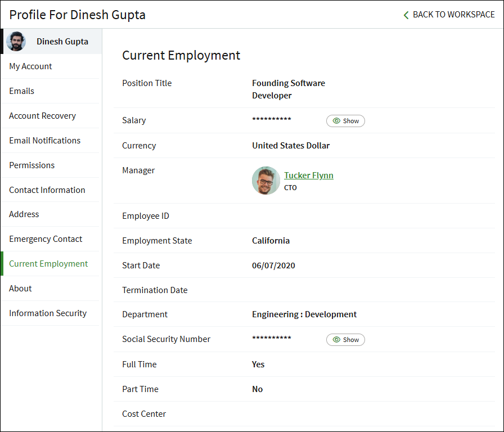Screen dimensions: 504x432
Task: Click Dinesh Gupta's profile avatar in sidebar
Action: (x=16, y=42)
